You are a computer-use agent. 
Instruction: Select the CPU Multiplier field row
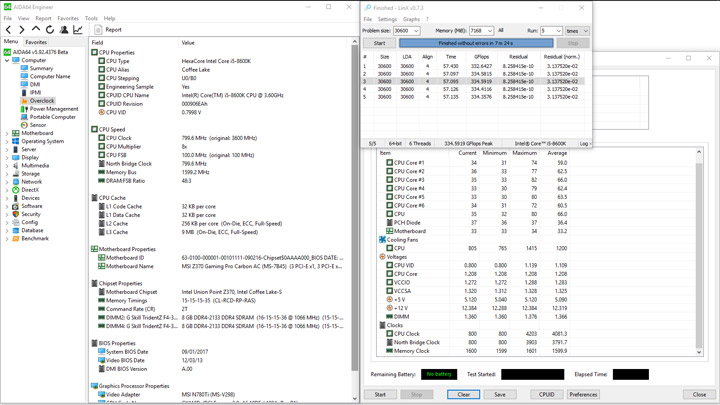tap(219, 146)
